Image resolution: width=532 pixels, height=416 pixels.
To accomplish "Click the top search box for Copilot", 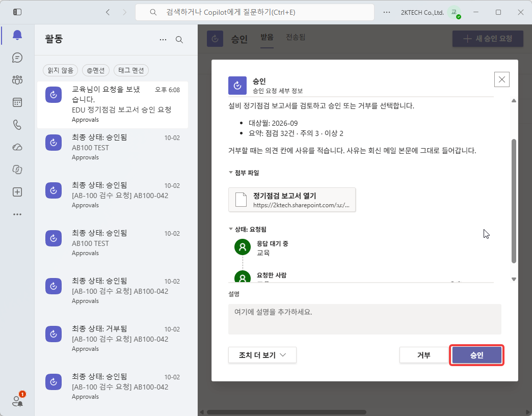I will click(255, 12).
